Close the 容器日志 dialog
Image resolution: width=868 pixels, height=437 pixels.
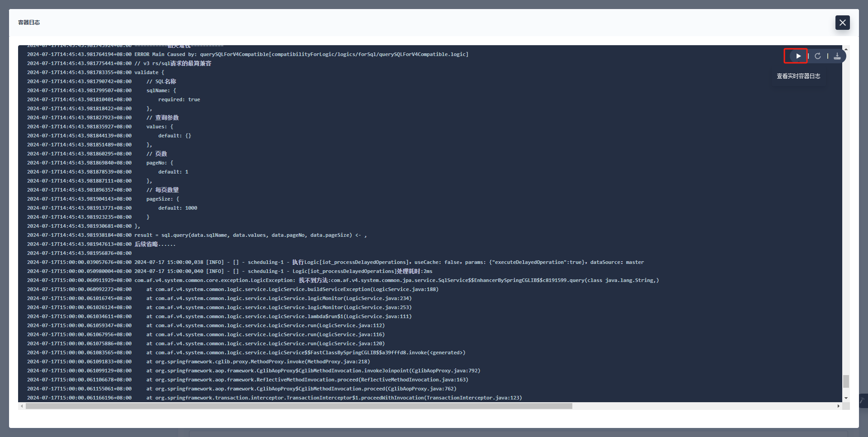[843, 23]
